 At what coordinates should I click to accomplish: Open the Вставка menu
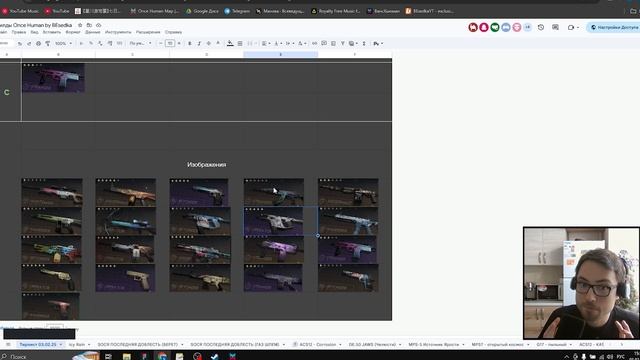click(x=51, y=32)
